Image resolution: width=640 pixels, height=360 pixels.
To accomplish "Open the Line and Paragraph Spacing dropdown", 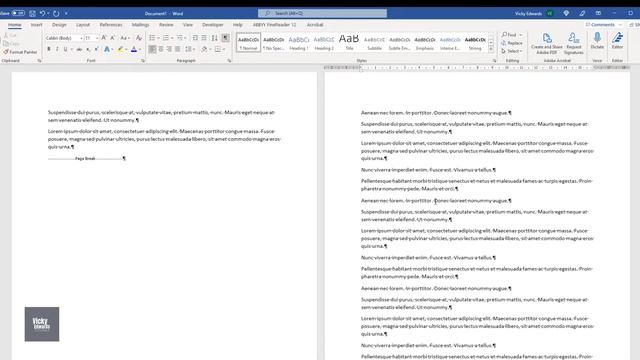I will coord(189,49).
